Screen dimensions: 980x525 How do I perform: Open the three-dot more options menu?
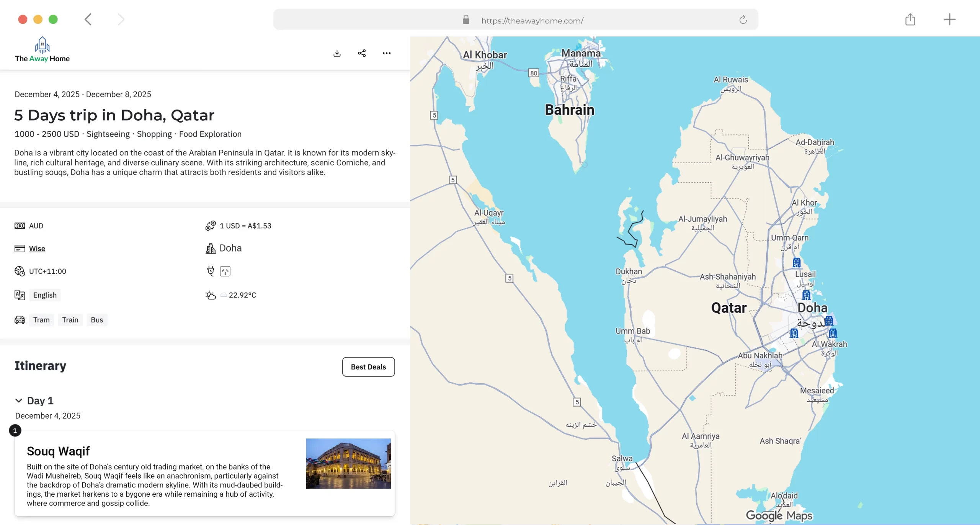(x=387, y=53)
